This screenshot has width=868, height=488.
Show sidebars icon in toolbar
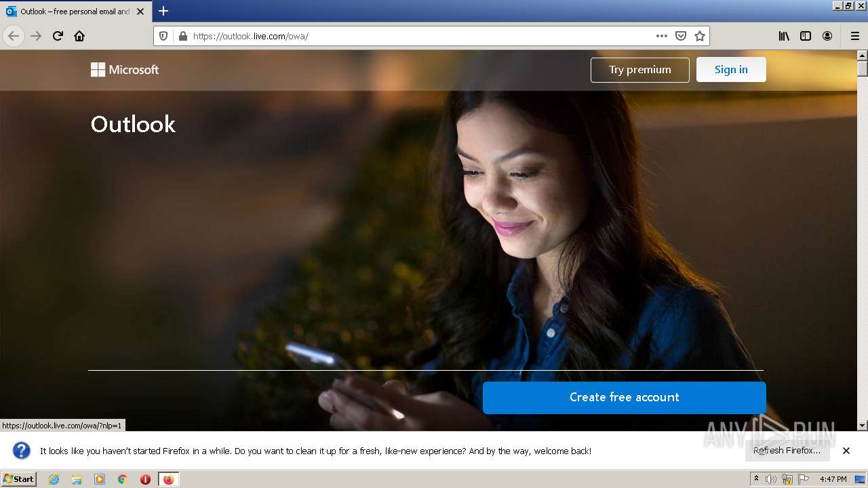pos(806,36)
